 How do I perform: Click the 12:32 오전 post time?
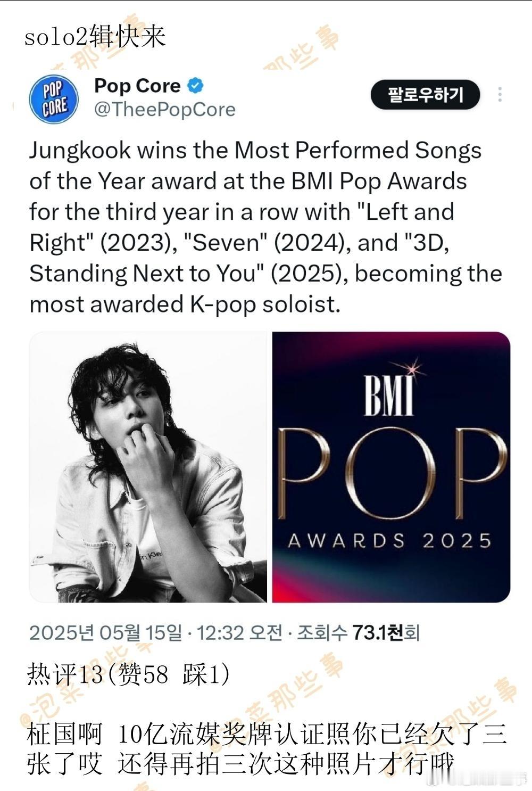pos(239,633)
